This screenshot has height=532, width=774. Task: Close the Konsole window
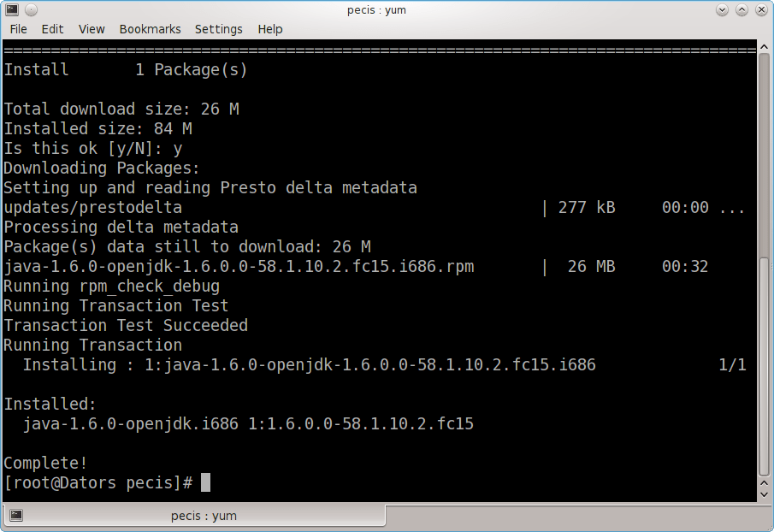[x=761, y=9]
